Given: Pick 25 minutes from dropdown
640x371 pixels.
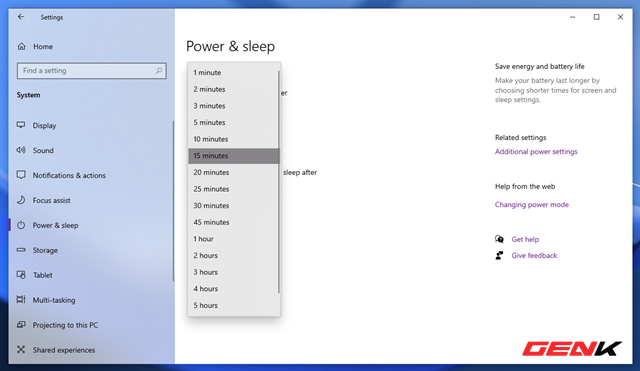Looking at the screenshot, I should click(233, 189).
